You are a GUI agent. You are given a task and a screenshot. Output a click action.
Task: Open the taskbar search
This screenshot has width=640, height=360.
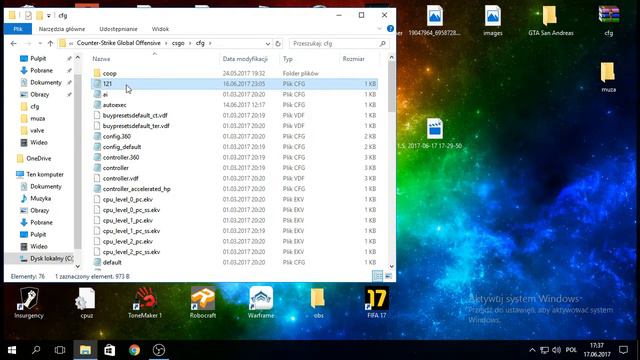(x=36, y=350)
